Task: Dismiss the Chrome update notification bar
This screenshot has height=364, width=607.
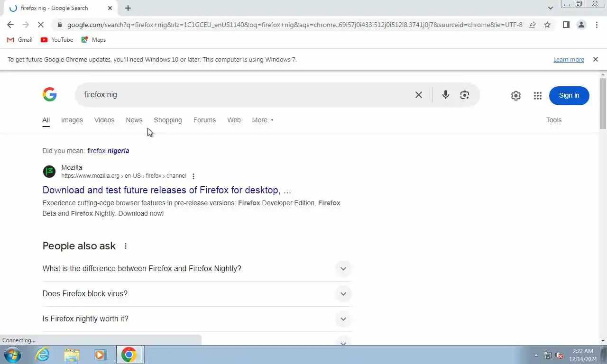Action: click(x=596, y=59)
